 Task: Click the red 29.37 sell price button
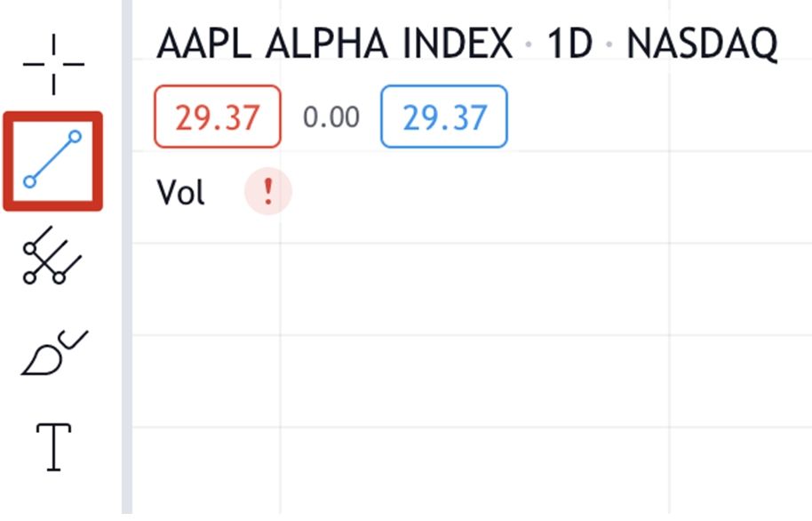coord(218,117)
